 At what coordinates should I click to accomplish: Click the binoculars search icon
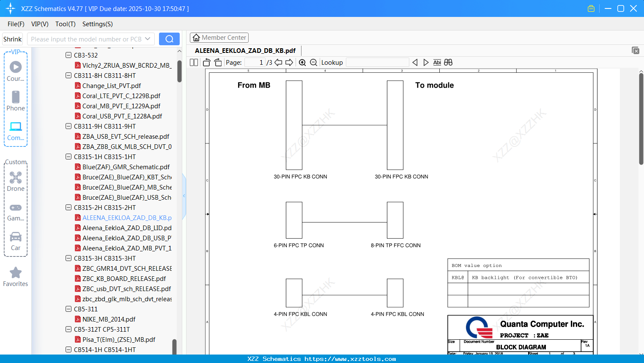448,62
